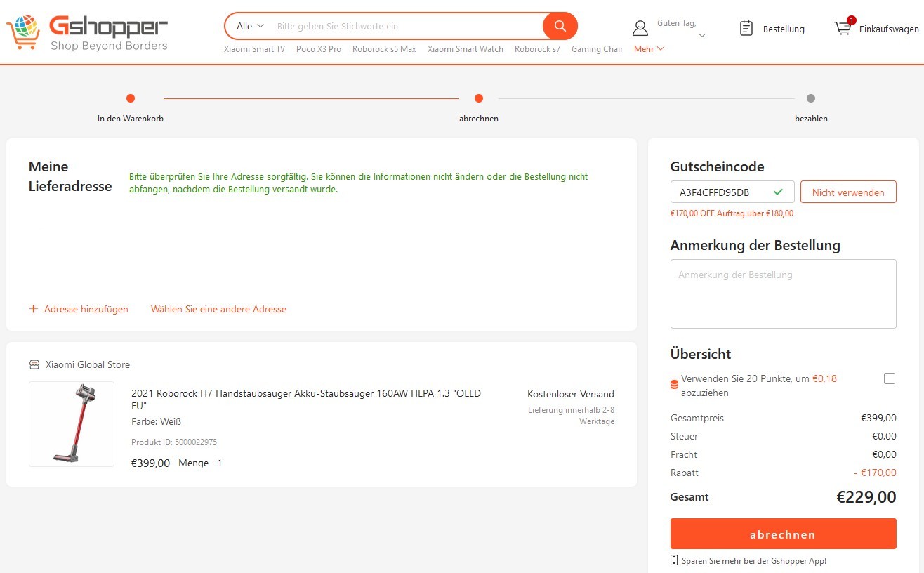Click the coin points icon in Übersicht
The width and height of the screenshot is (924, 573).
point(675,385)
